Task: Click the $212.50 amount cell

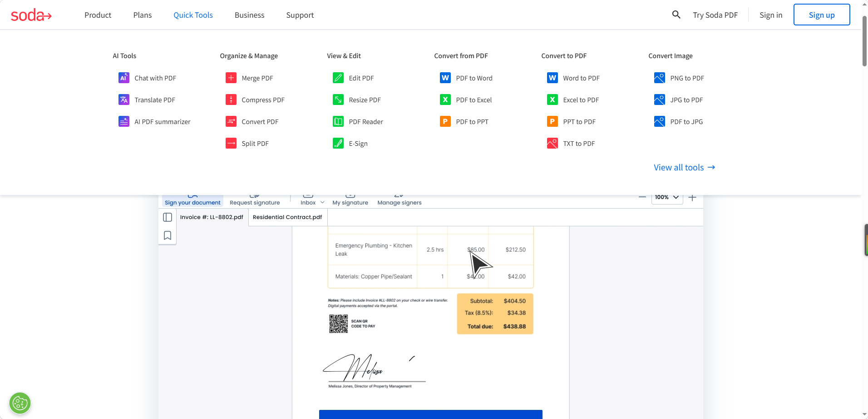Action: tap(515, 249)
